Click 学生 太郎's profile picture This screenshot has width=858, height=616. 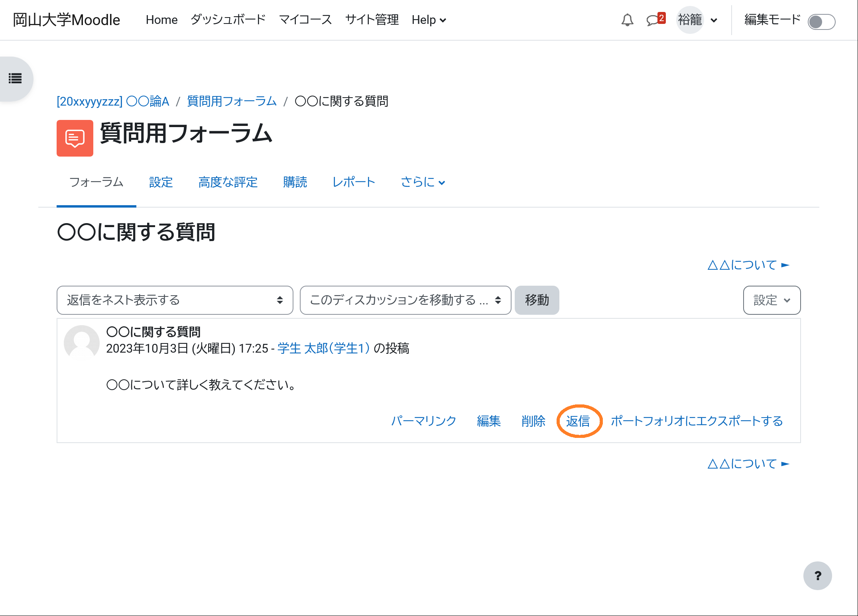point(82,343)
